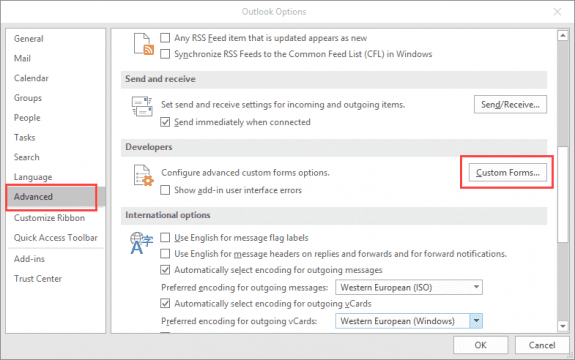Click 'Configure advanced custom forms options.' text

(245, 173)
